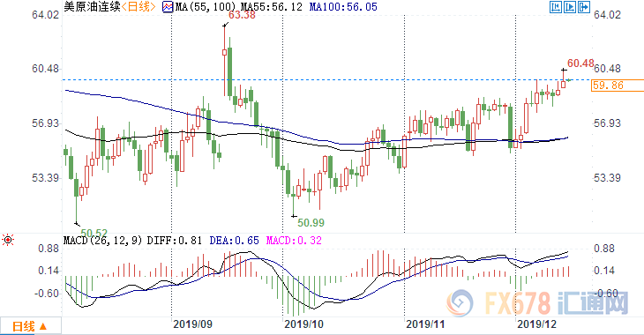
Task: Click the MA100:56.05 value
Action: tap(343, 7)
